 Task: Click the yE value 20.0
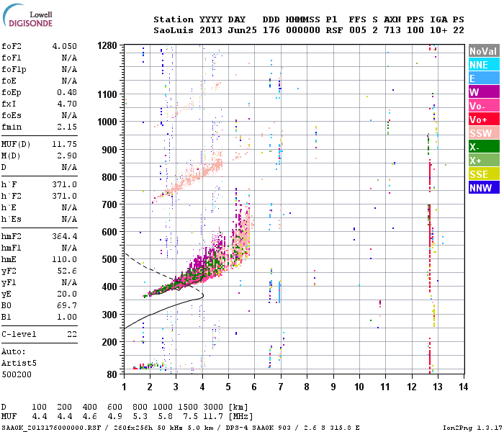coord(67,294)
